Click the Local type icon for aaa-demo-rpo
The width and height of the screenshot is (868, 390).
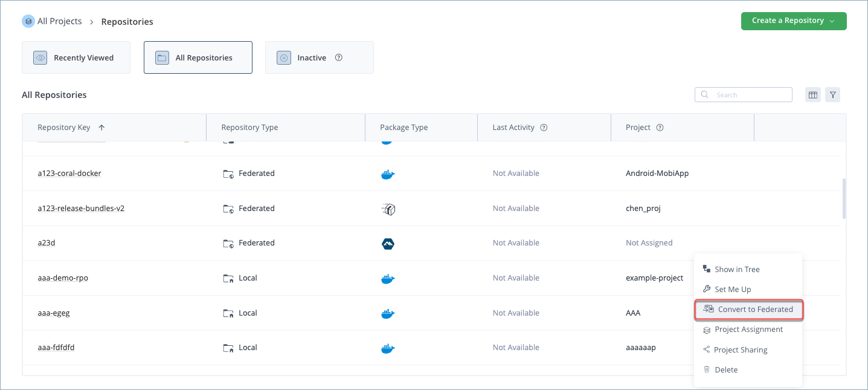point(228,279)
